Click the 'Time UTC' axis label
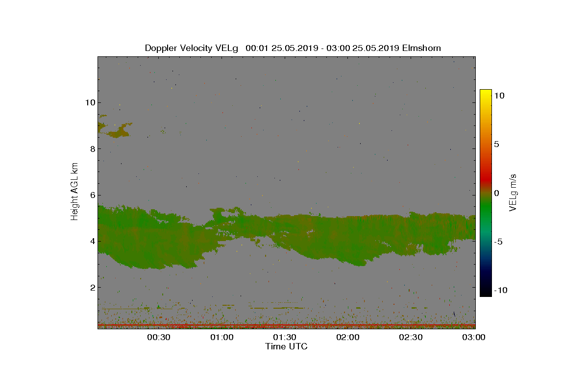This screenshot has height=392, width=588. coord(286,346)
